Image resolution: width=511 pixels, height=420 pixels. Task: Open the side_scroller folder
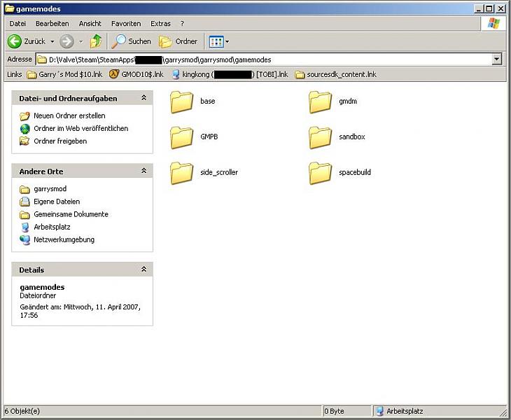pos(183,172)
